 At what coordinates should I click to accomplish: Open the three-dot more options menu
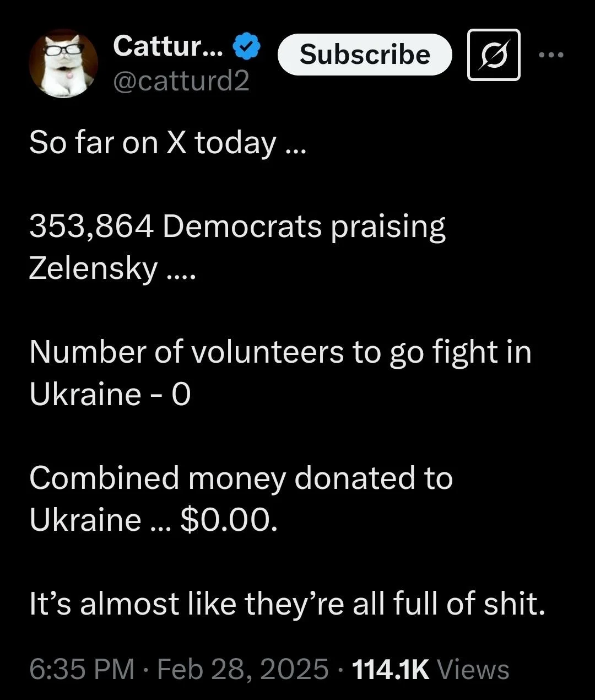tap(551, 55)
